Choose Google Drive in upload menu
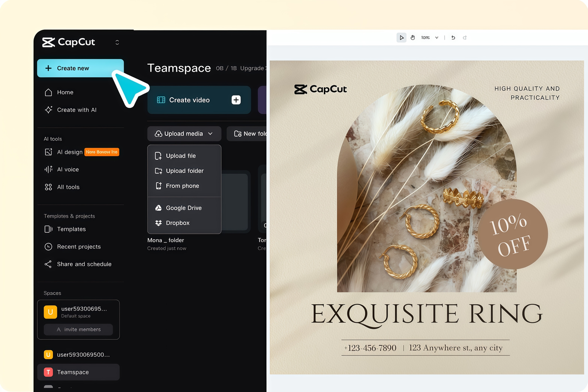 pyautogui.click(x=184, y=208)
